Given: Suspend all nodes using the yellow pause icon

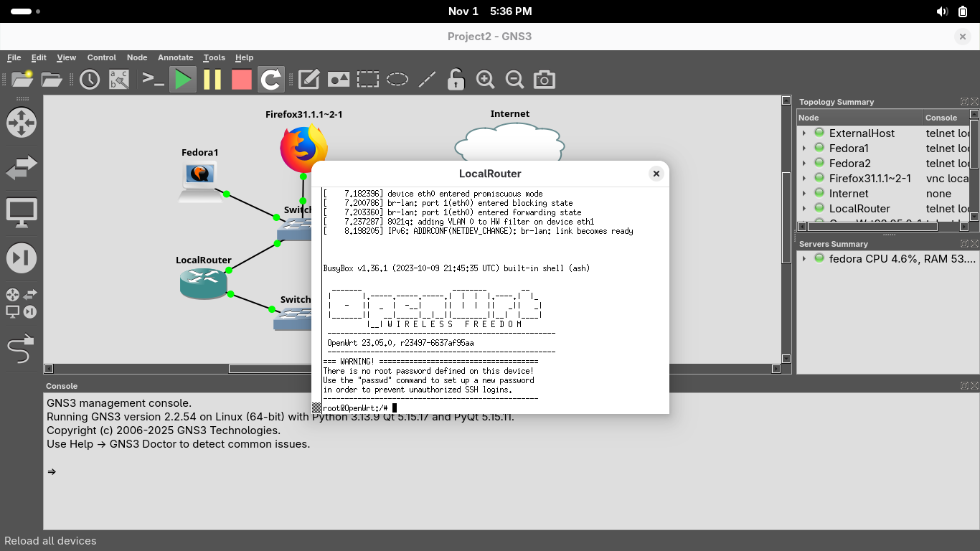Looking at the screenshot, I should tap(212, 80).
